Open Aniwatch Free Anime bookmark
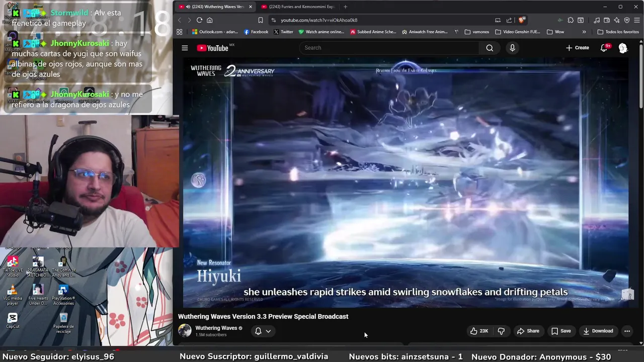The width and height of the screenshot is (644, 362). coord(425,32)
